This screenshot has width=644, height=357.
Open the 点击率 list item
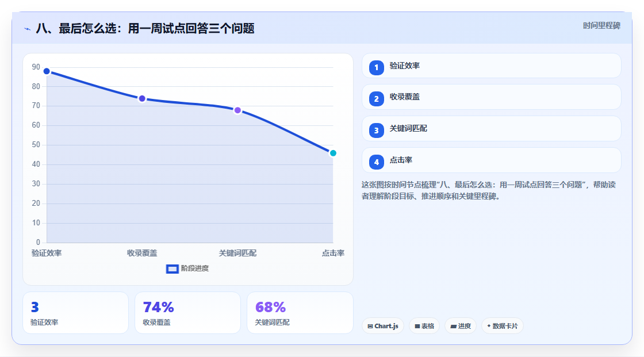pyautogui.click(x=491, y=160)
